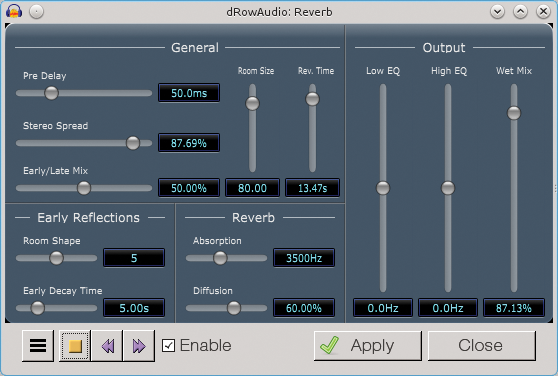Click the Audacity headphones icon in title bar
Image resolution: width=558 pixels, height=376 pixels.
[x=14, y=11]
